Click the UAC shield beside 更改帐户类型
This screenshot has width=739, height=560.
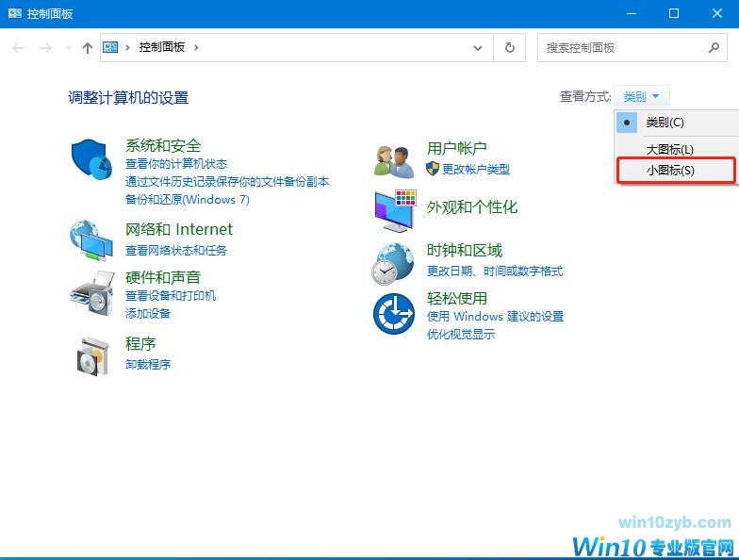pyautogui.click(x=432, y=168)
